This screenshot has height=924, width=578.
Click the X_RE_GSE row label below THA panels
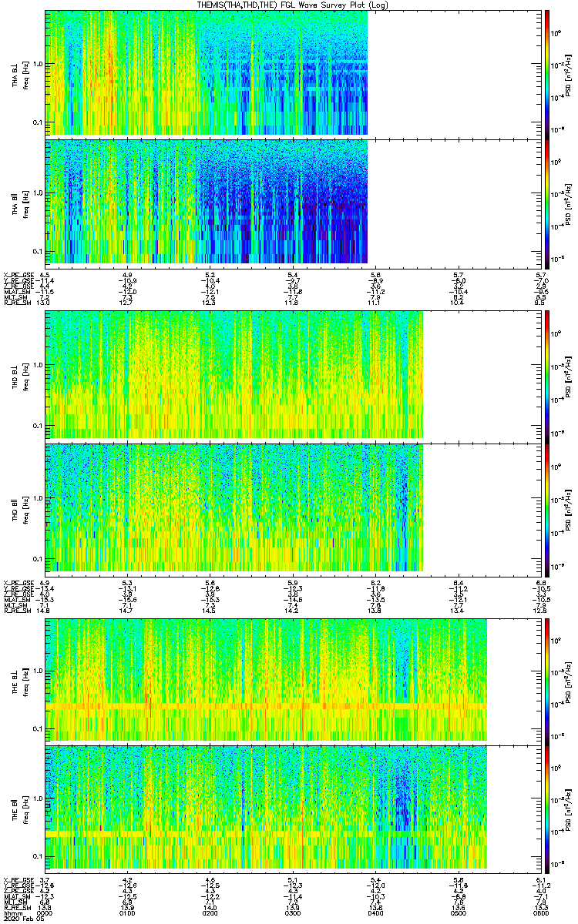tap(18, 275)
